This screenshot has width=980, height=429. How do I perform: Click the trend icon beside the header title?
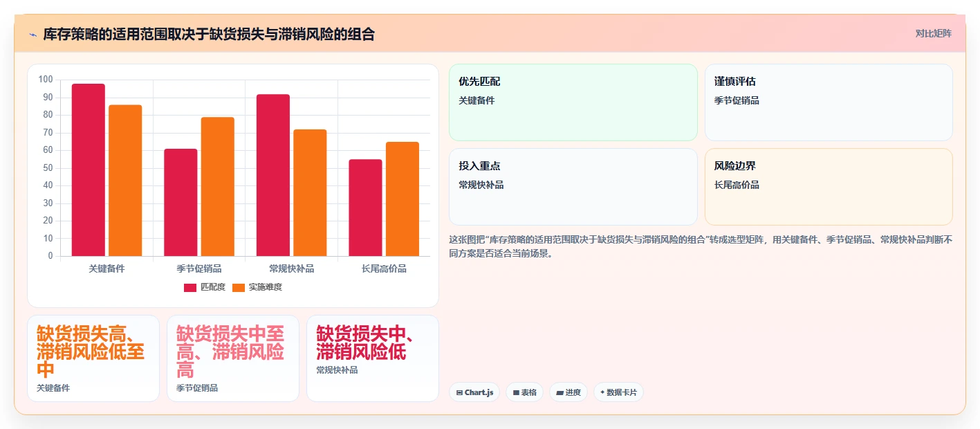[x=33, y=35]
